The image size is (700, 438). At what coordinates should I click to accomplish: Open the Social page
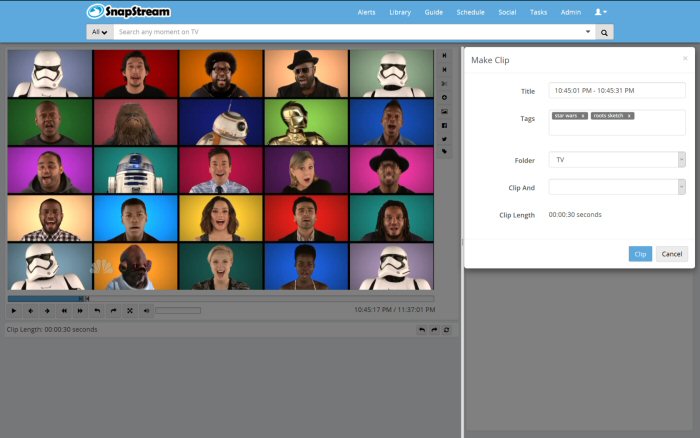coord(507,13)
